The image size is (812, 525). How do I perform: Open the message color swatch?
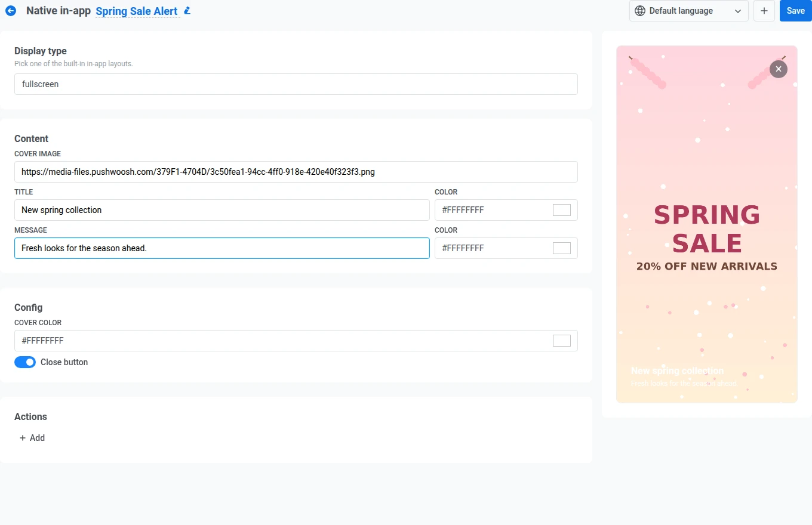pyautogui.click(x=562, y=248)
